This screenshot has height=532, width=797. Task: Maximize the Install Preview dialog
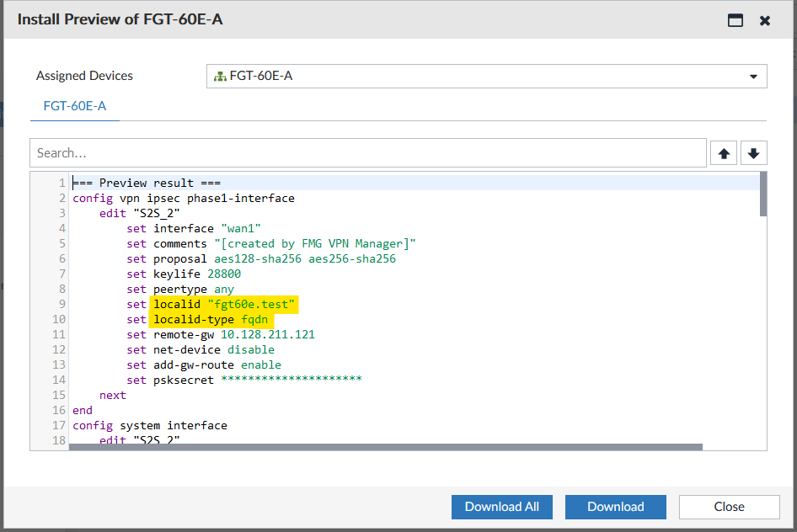(735, 20)
